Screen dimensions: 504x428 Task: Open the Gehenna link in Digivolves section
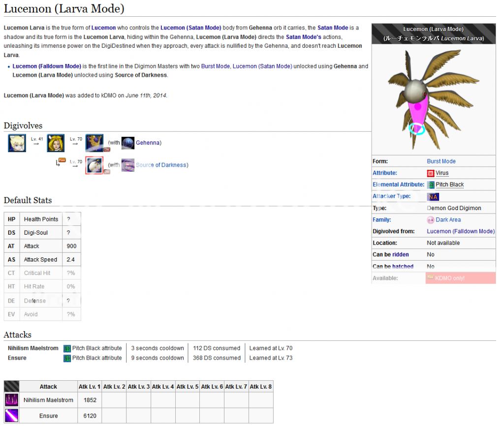(147, 143)
